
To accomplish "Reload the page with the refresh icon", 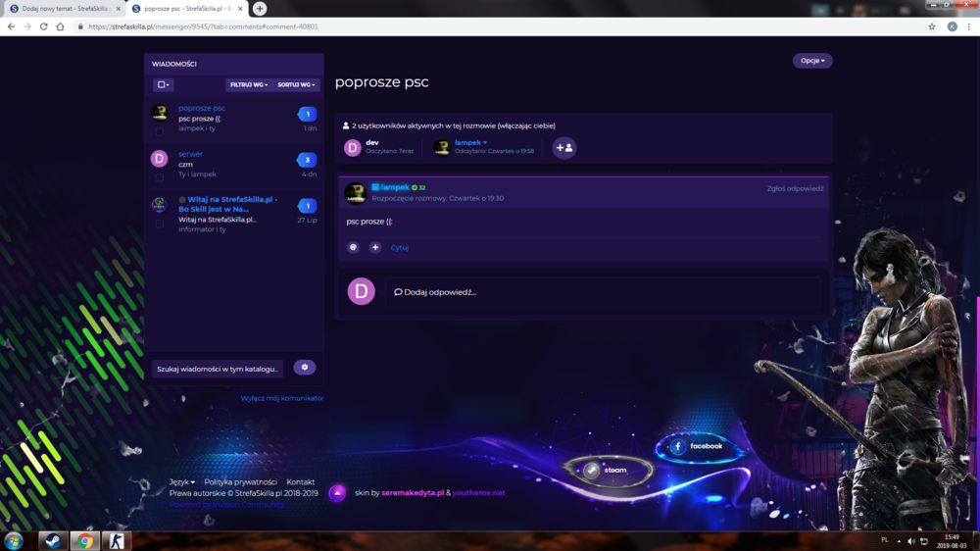I will click(44, 26).
